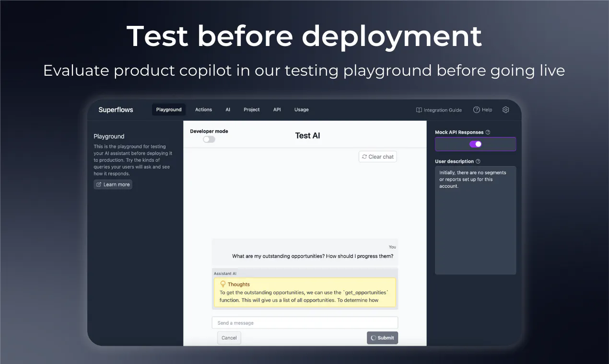Image resolution: width=609 pixels, height=364 pixels.
Task: Click the Mock API Responses label
Action: (459, 132)
